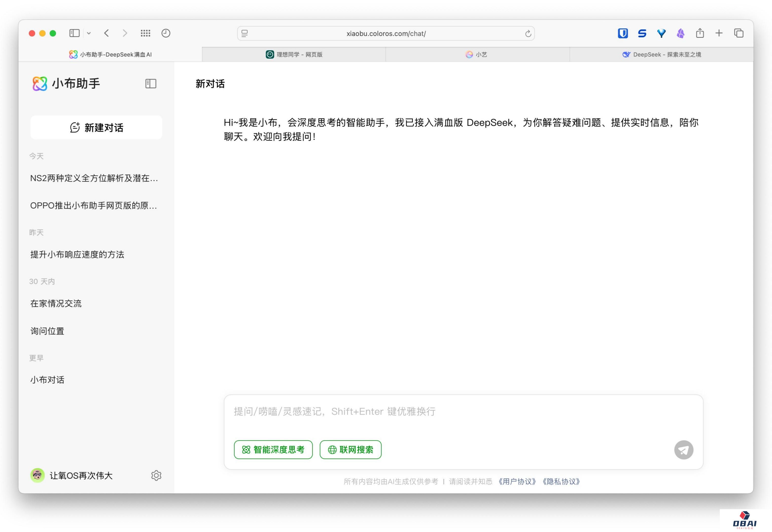Open chat 小布对话
This screenshot has height=532, width=772.
pyautogui.click(x=47, y=380)
